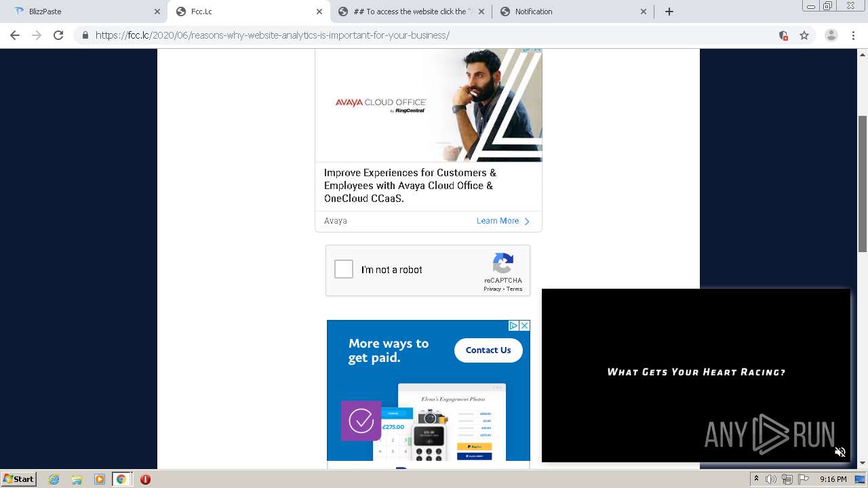
Task: Open the Opera icon in taskbar
Action: [145, 479]
